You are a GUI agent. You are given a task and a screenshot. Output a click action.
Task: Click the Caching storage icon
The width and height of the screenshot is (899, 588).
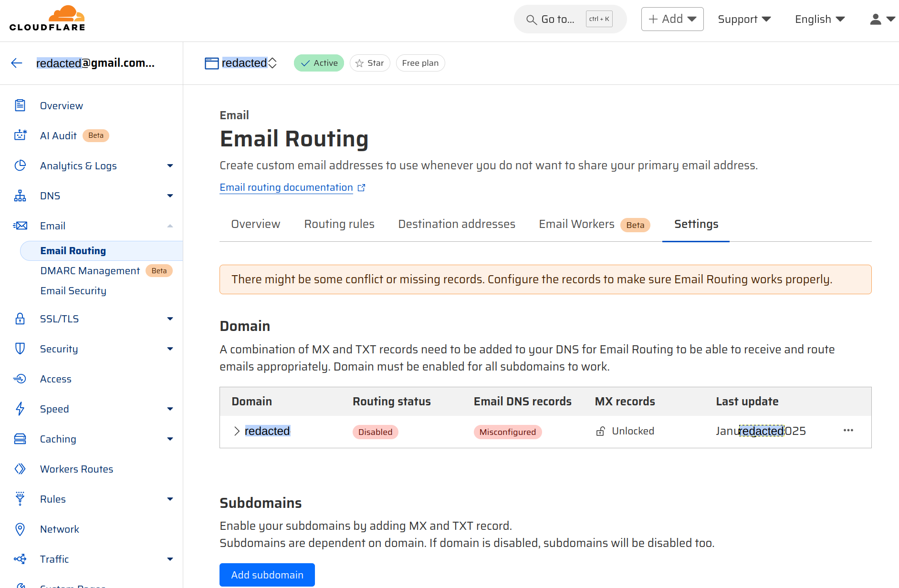[20, 439]
